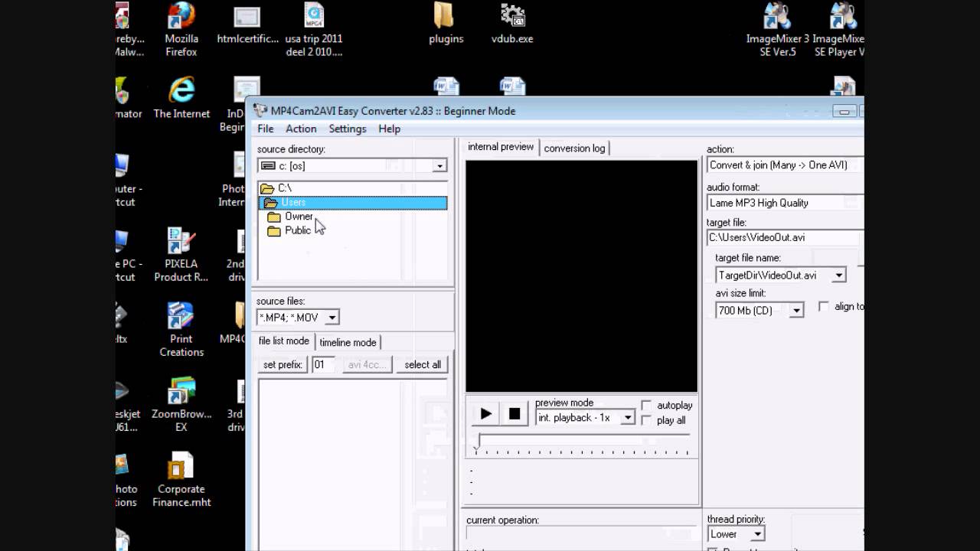This screenshot has height=551, width=980.
Task: Open the audio format combo box
Action: (785, 203)
